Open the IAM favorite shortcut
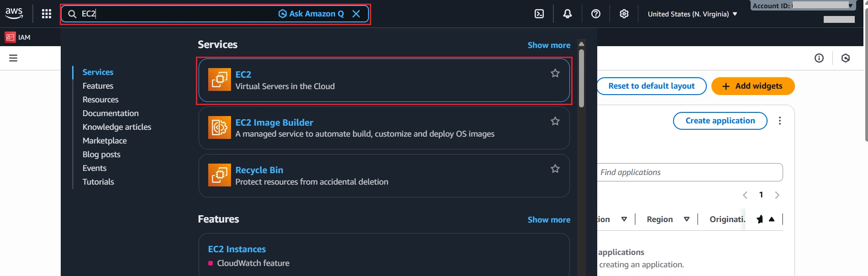The width and height of the screenshot is (868, 276). [x=18, y=37]
